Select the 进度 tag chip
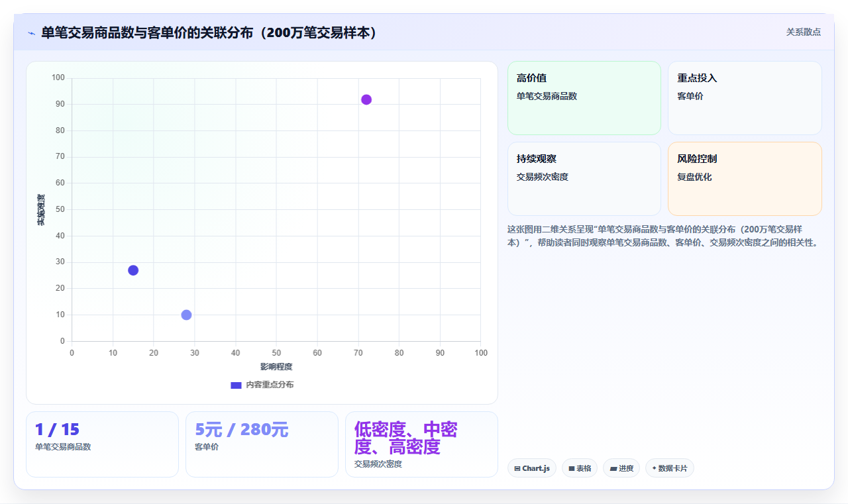The image size is (848, 504). pos(621,468)
